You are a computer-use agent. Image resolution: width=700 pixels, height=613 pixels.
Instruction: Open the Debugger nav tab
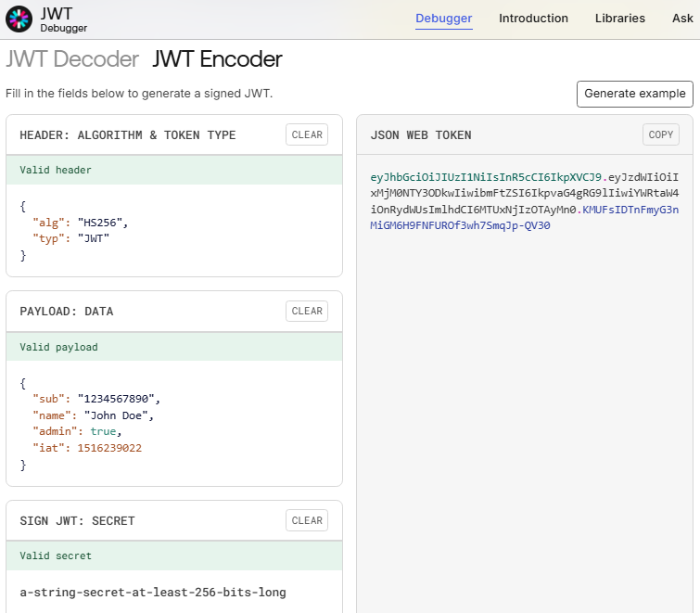pyautogui.click(x=444, y=19)
